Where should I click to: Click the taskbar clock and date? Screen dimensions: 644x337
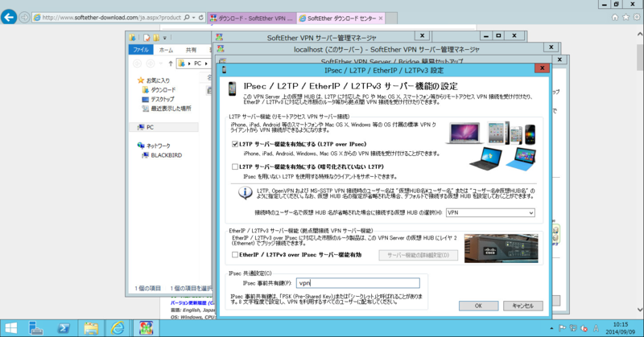tap(620, 328)
